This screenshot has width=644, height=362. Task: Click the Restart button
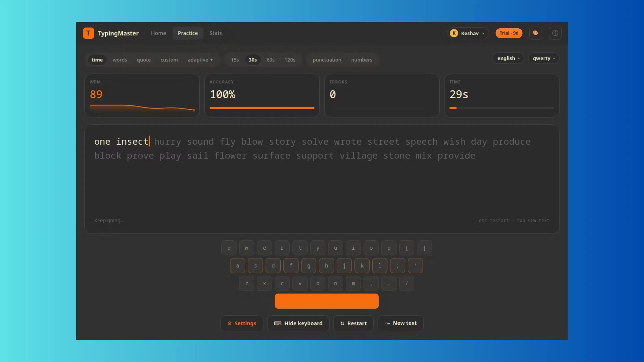pos(353,323)
